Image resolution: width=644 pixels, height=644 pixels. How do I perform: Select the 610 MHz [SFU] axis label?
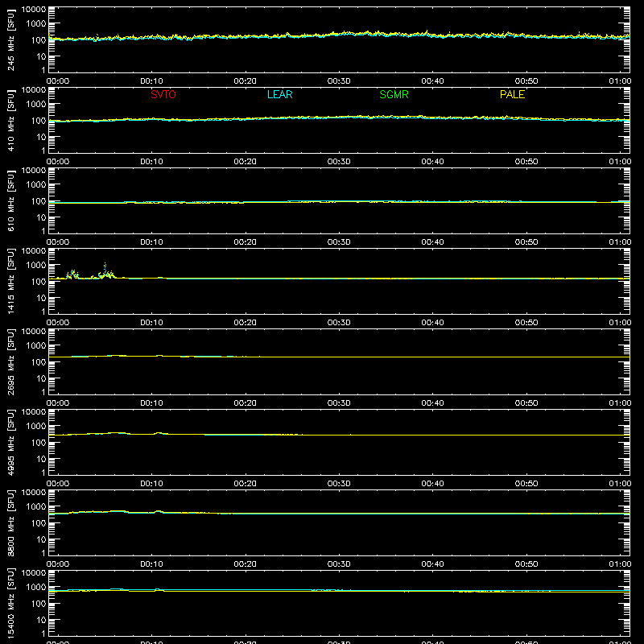point(11,200)
